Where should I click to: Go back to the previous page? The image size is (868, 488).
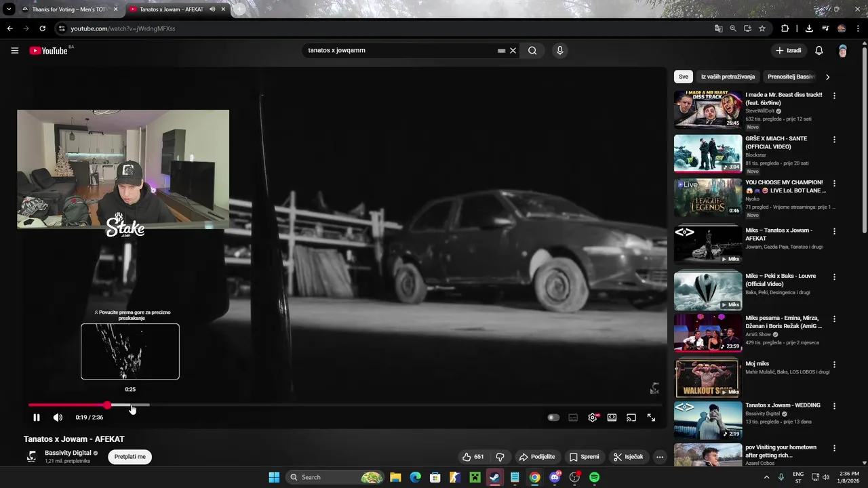(9, 28)
